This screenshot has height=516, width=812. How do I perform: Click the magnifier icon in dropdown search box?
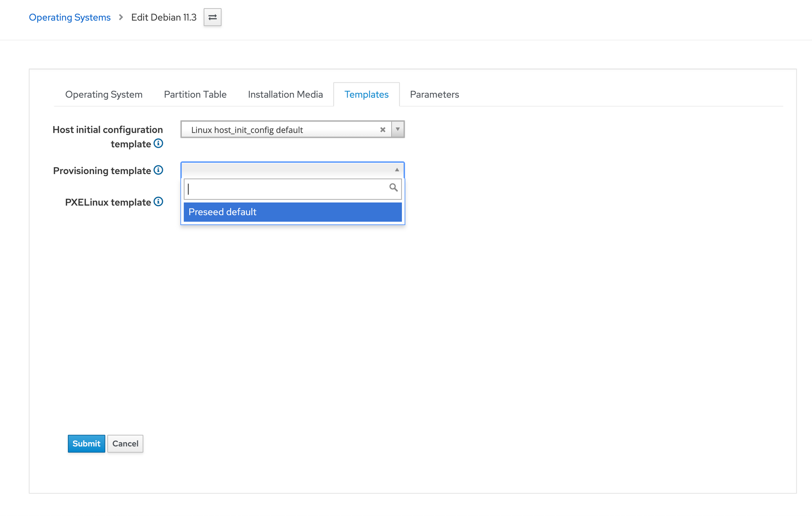click(393, 188)
